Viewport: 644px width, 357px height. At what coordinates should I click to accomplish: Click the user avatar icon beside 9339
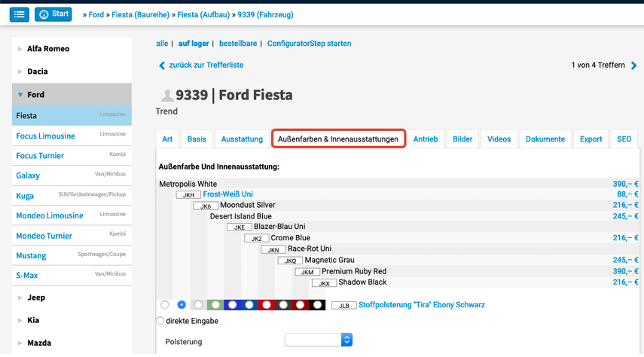[x=166, y=96]
